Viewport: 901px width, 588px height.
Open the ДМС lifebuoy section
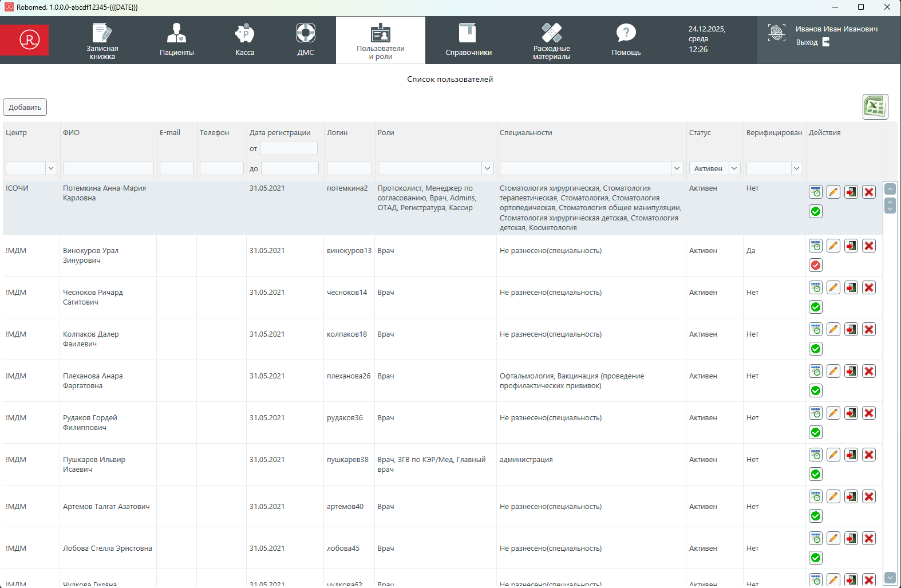(305, 40)
